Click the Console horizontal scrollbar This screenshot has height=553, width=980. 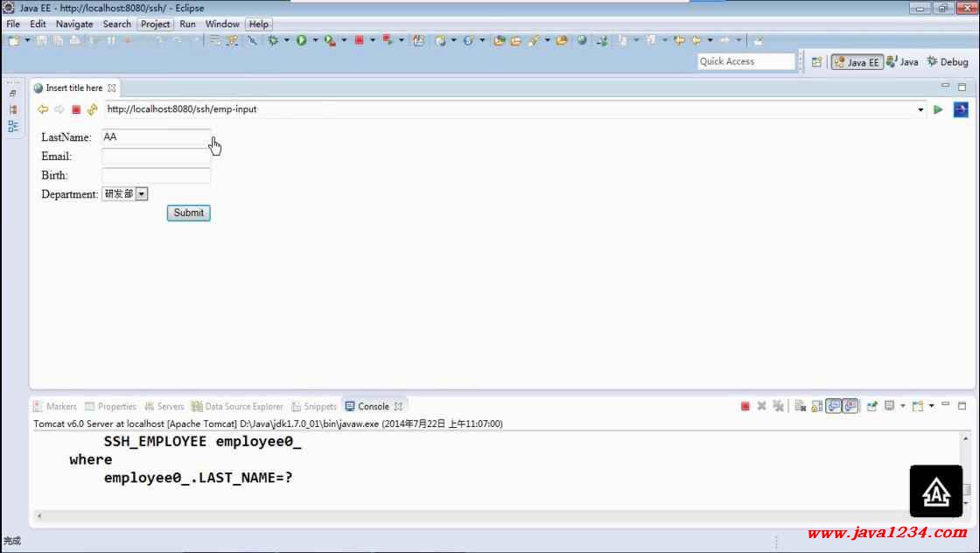(437, 515)
